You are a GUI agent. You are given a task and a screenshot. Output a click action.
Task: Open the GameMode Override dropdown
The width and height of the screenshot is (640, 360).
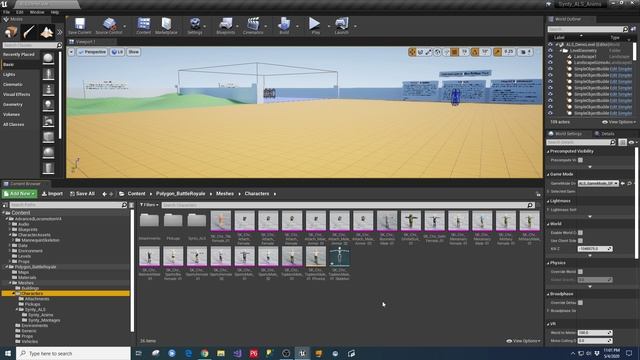[x=598, y=184]
